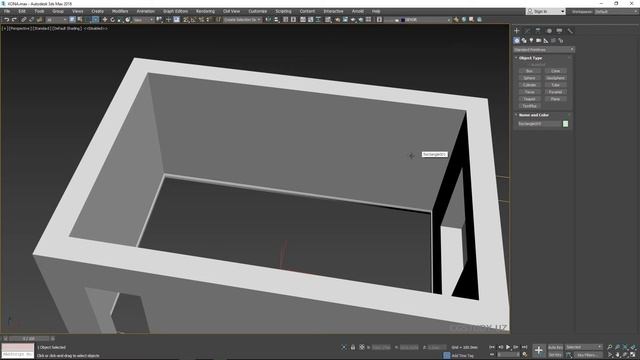The width and height of the screenshot is (640, 360).
Task: Open the Create tab of command panel
Action: click(x=517, y=31)
